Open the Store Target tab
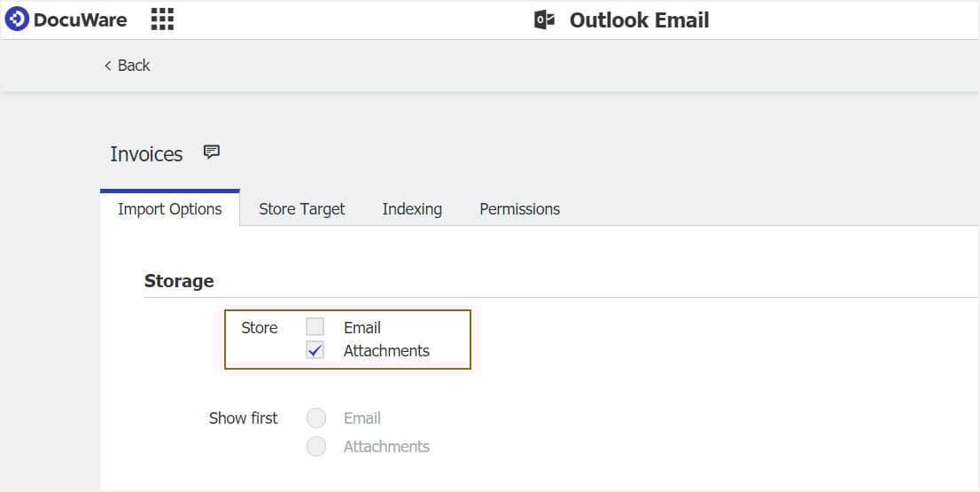 point(302,209)
